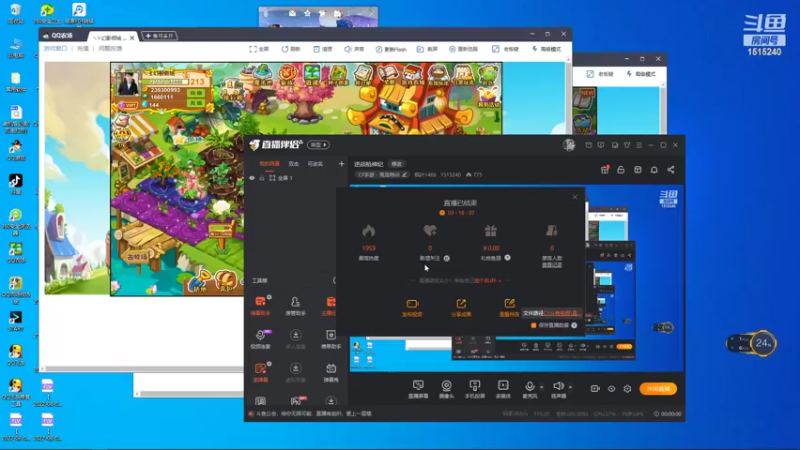Open the 多人连麦 download tool
800x450 pixels.
click(295, 339)
